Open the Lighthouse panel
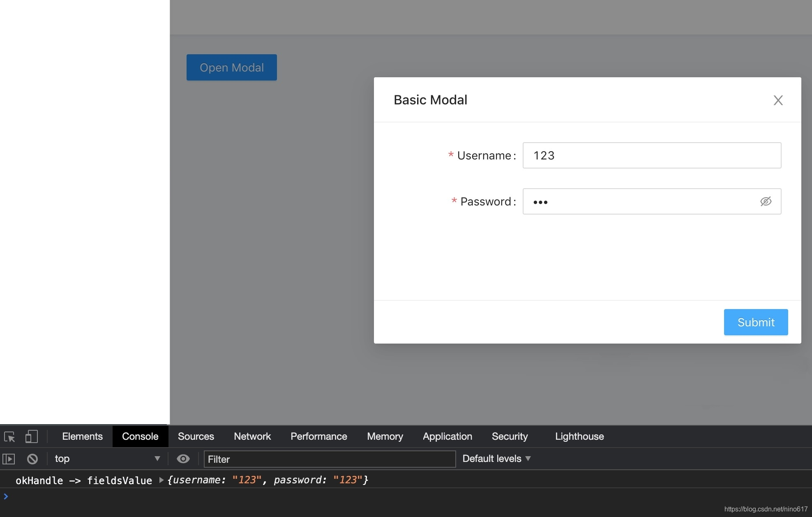The height and width of the screenshot is (517, 812). coord(579,436)
